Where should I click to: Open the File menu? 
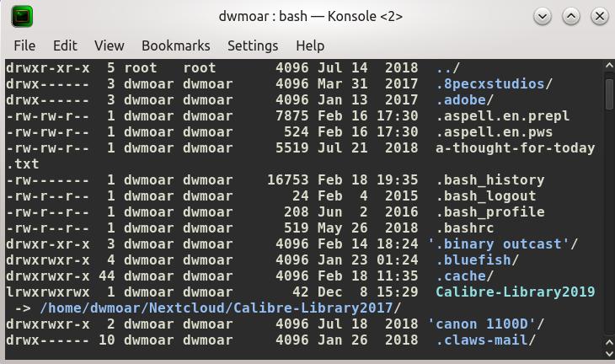click(x=24, y=45)
